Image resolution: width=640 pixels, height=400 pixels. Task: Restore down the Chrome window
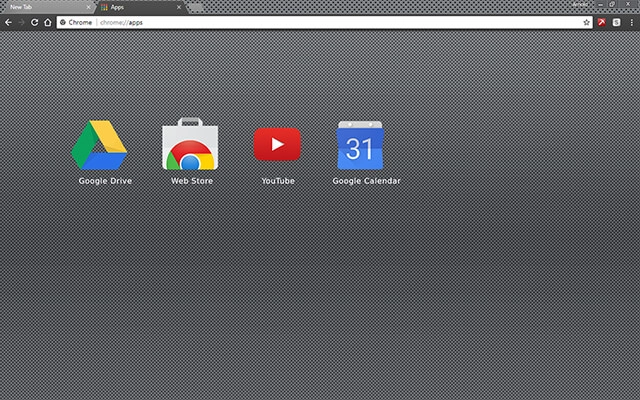click(x=612, y=4)
